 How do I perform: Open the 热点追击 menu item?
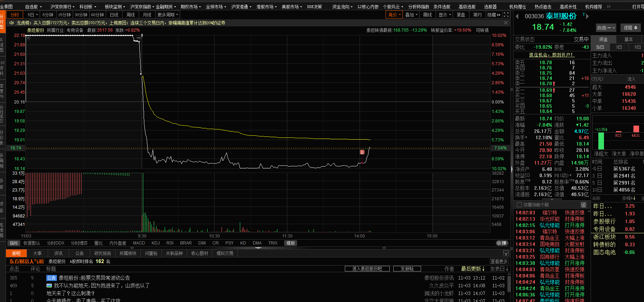coord(543,7)
